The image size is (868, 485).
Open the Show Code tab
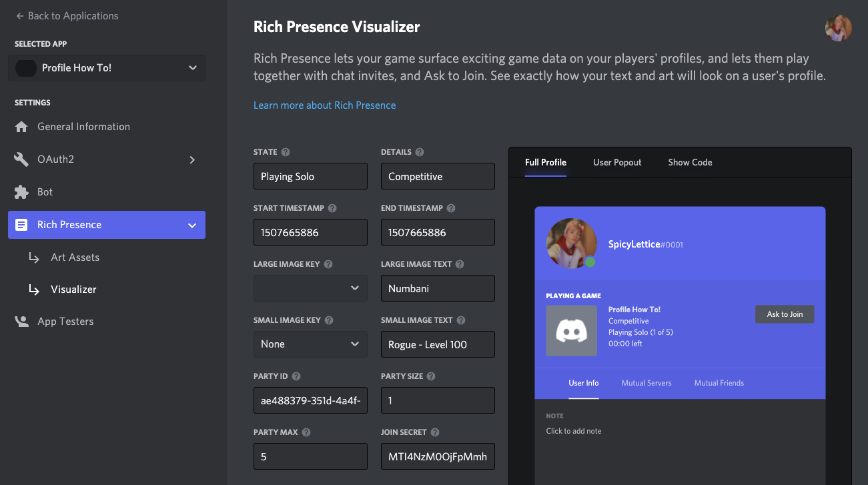click(690, 162)
